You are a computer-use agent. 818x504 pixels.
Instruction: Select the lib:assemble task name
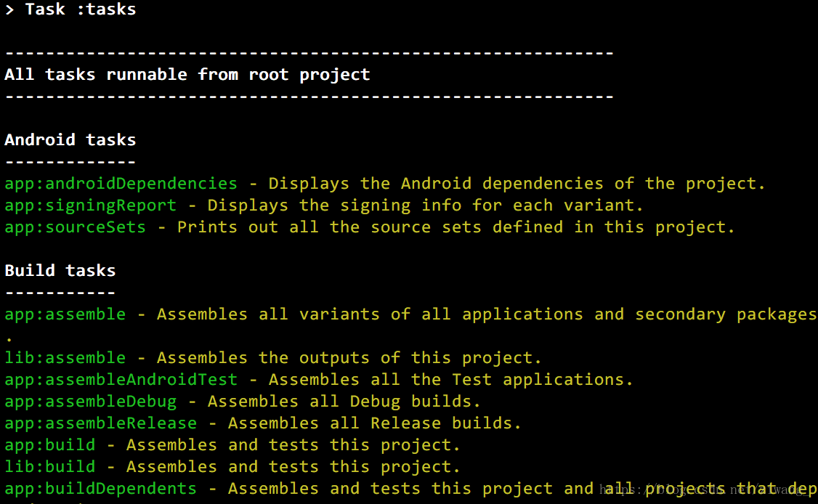[65, 358]
